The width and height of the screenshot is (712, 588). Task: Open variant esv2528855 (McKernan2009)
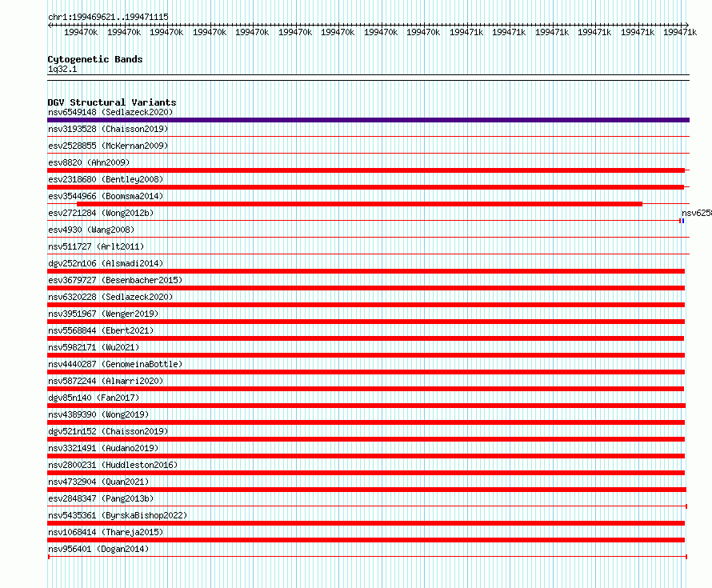(108, 146)
